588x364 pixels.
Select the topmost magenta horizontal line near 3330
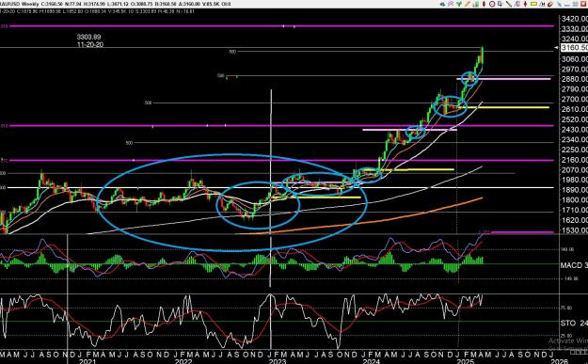pyautogui.click(x=281, y=26)
